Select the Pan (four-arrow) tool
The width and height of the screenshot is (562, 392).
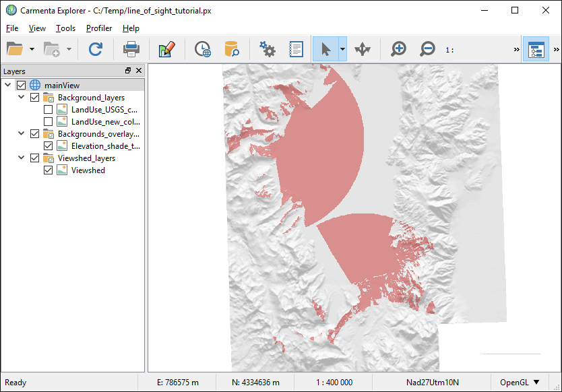click(x=363, y=49)
